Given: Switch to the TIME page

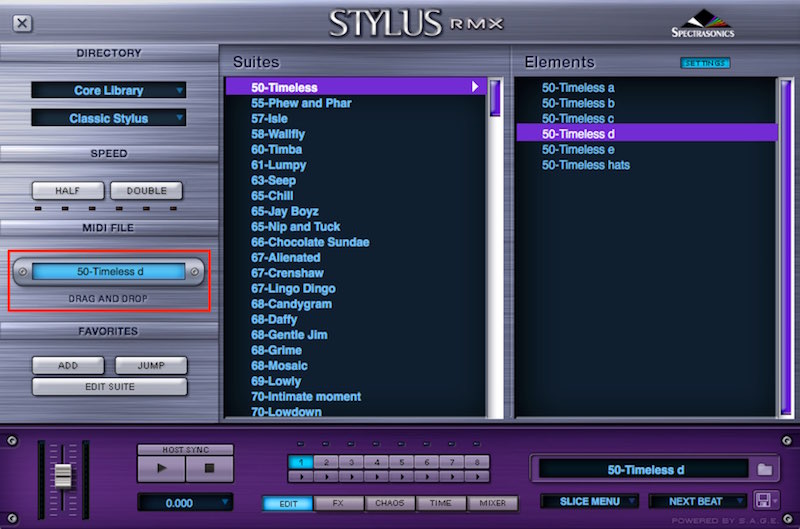Looking at the screenshot, I should pyautogui.click(x=441, y=503).
